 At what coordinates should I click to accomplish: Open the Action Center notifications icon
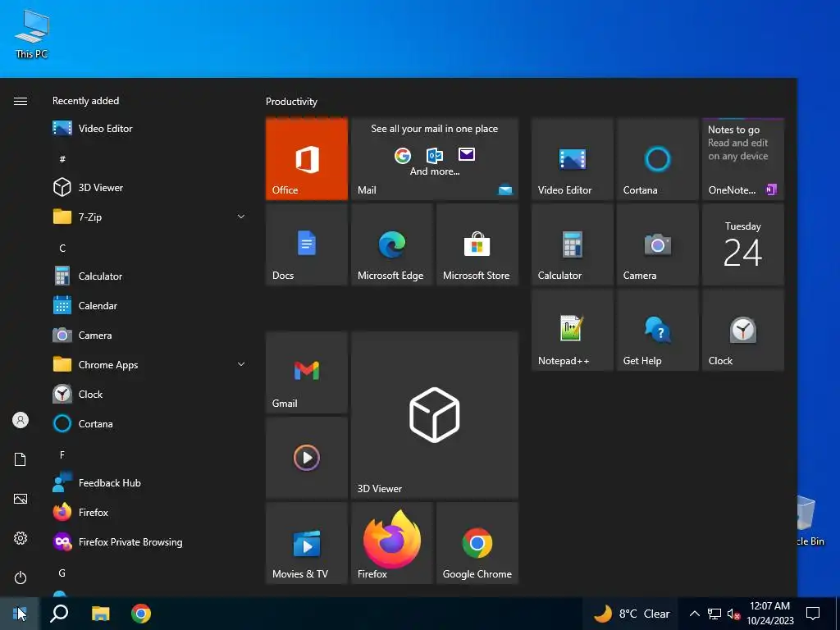(x=813, y=614)
